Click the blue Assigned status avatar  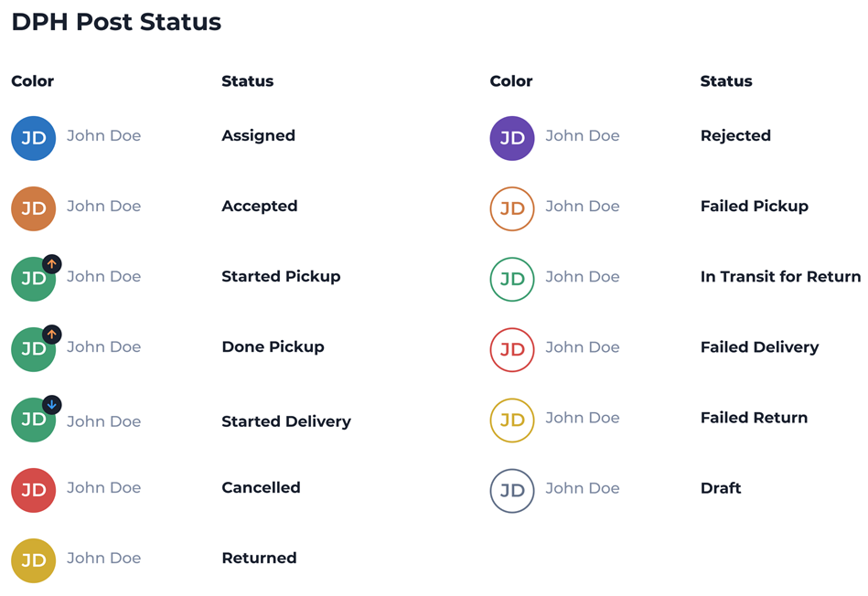[x=34, y=139]
